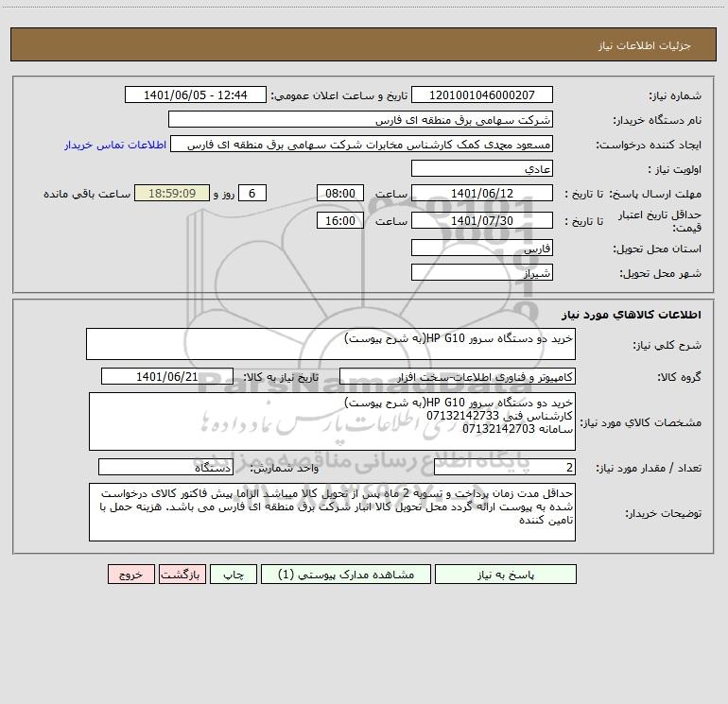Click label 'گروه کالا:'
The height and width of the screenshot is (704, 728).
pos(679,377)
